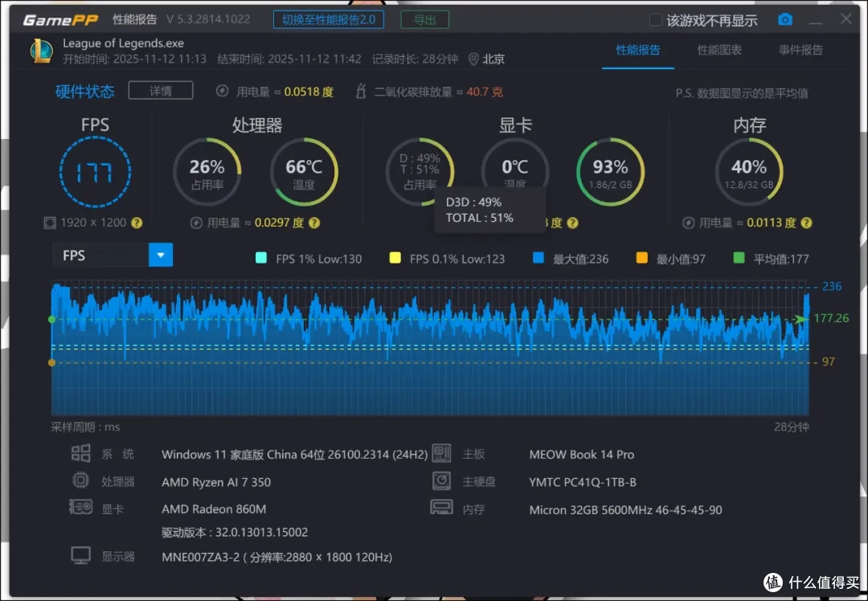Click the AMD Radeon 860M text
Screen dimensions: 868x601
click(x=214, y=509)
